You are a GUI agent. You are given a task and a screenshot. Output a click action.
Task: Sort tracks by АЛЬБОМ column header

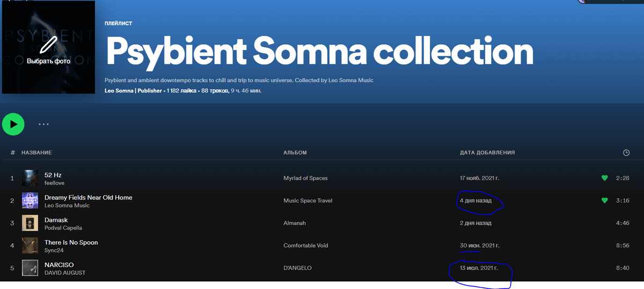point(295,153)
